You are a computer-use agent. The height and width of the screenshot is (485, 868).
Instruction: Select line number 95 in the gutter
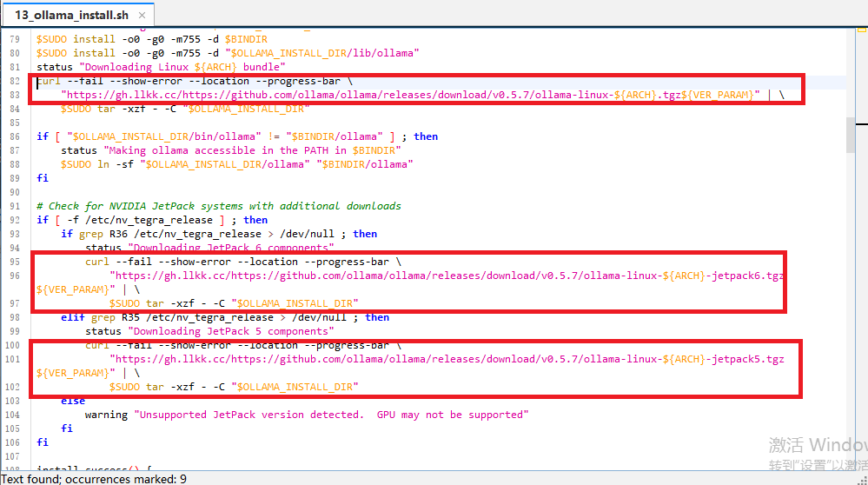(x=13, y=262)
